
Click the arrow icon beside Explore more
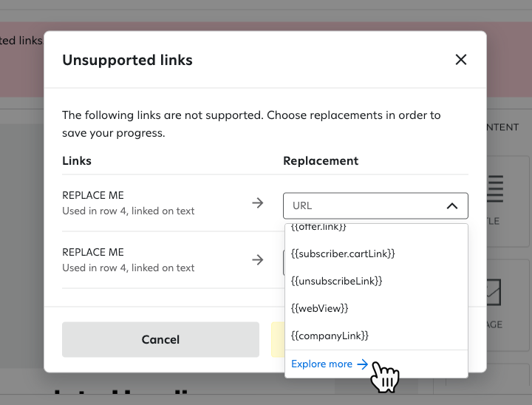tap(362, 364)
